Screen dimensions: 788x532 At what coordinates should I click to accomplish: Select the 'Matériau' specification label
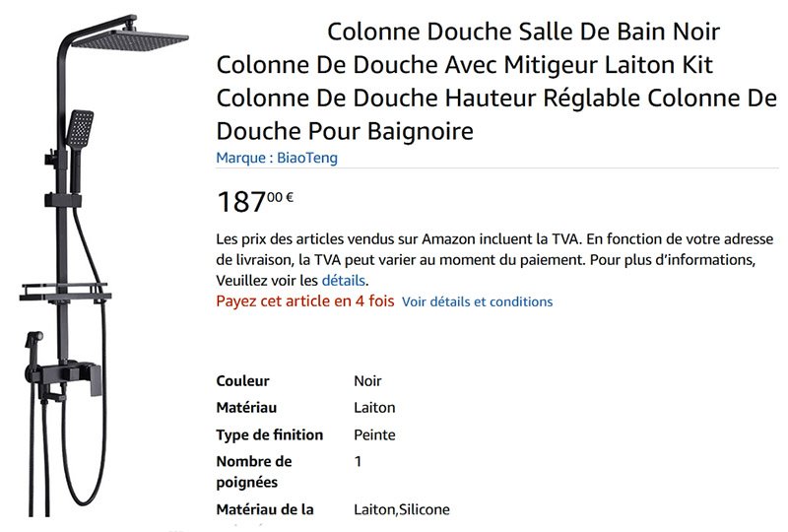click(246, 408)
